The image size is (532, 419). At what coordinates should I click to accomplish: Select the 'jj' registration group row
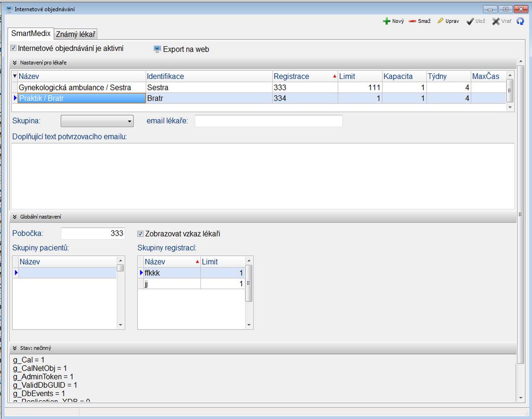[x=192, y=284]
